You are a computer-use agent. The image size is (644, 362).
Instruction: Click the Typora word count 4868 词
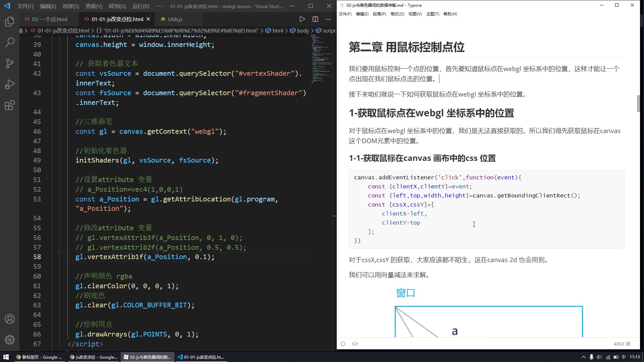point(622,344)
